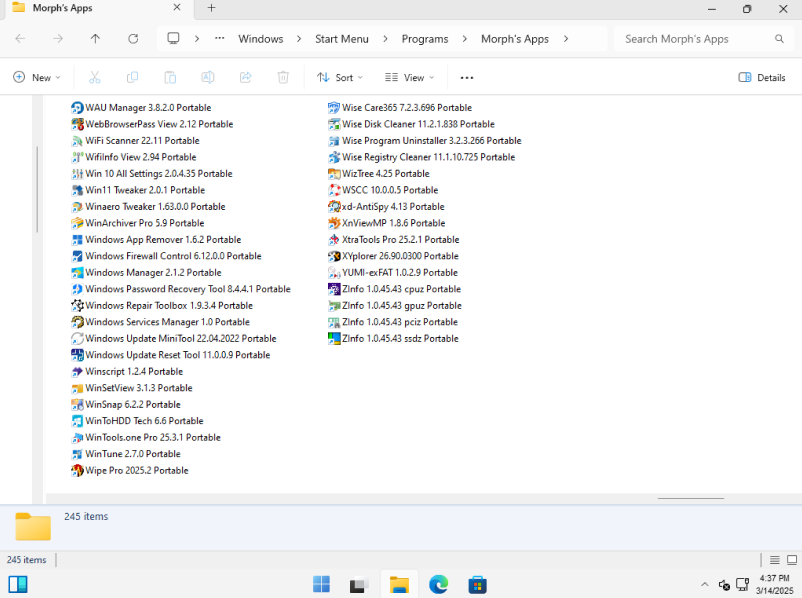Select the ZInfo cpuz Portable icon
This screenshot has width=802, height=598.
(x=334, y=289)
